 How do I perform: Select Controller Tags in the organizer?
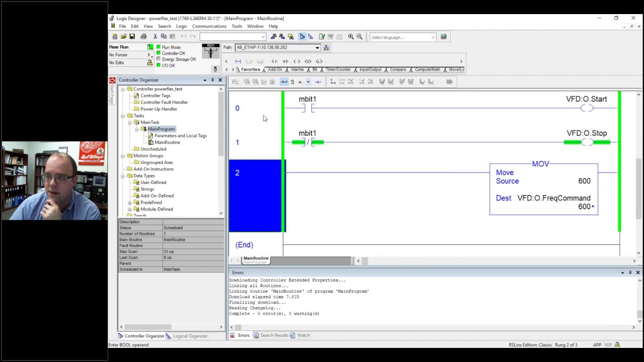pos(155,96)
